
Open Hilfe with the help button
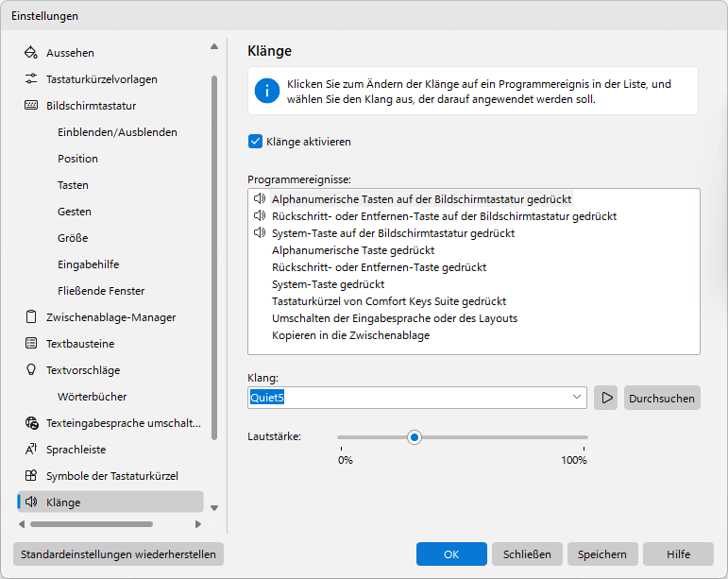coord(678,553)
